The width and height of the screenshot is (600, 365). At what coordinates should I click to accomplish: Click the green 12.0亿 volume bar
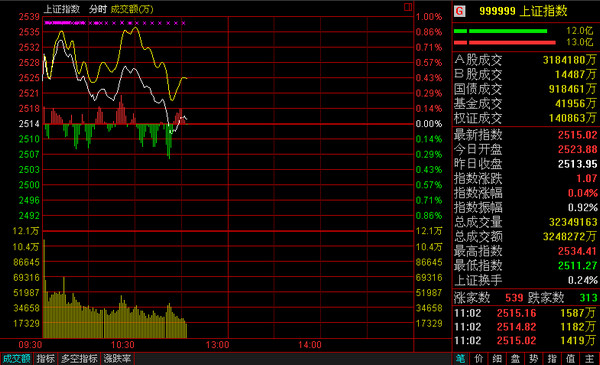click(501, 31)
